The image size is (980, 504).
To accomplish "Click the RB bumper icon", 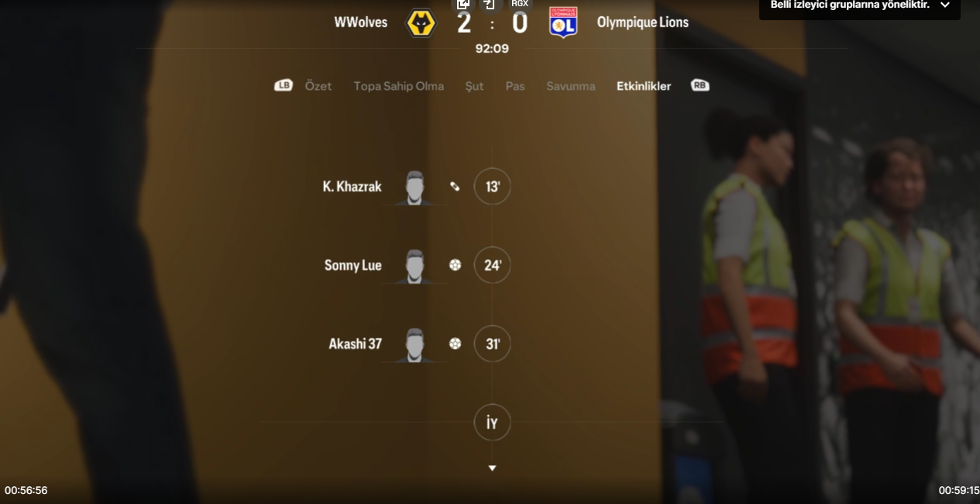I will click(x=700, y=85).
